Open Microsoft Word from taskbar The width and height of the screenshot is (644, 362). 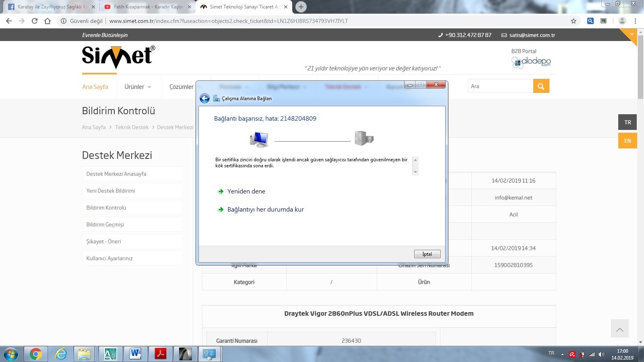click(x=135, y=354)
